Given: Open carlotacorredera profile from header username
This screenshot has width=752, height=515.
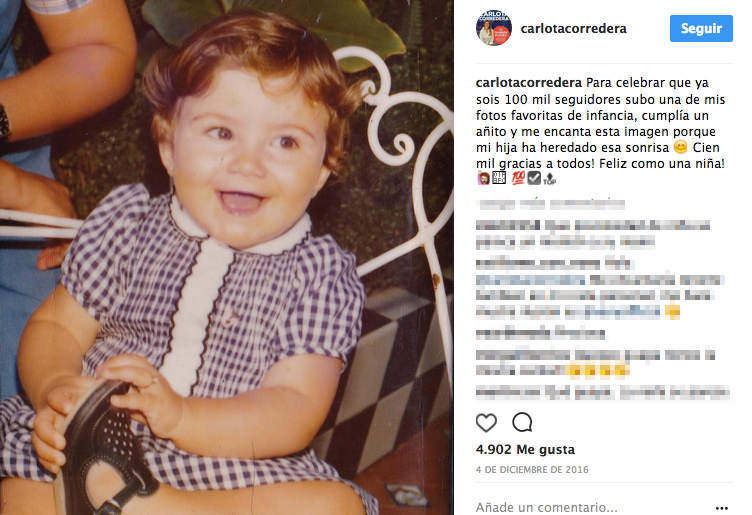Looking at the screenshot, I should point(574,28).
